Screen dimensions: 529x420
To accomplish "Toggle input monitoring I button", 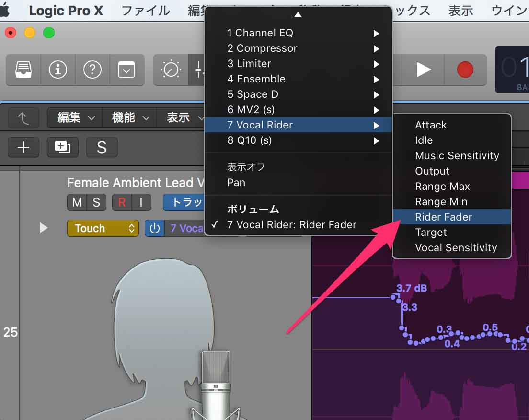I will [141, 202].
